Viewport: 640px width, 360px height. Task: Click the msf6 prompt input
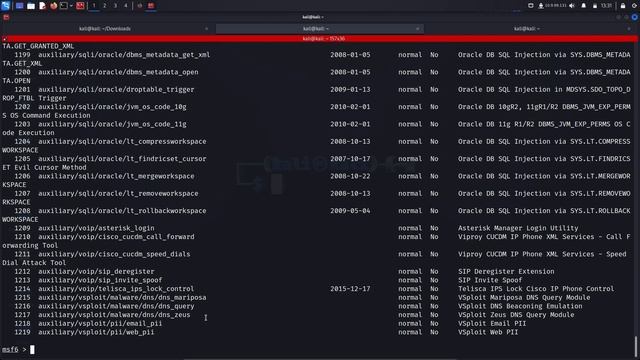tap(32, 349)
